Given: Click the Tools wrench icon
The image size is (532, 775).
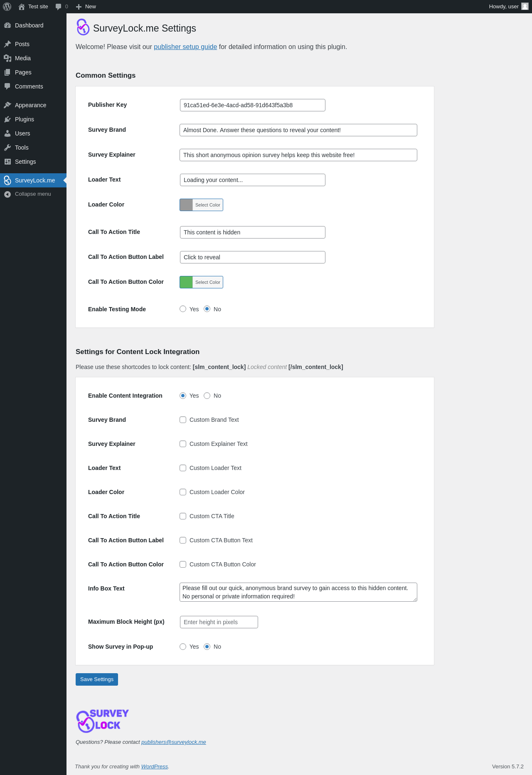Looking at the screenshot, I should [7, 148].
